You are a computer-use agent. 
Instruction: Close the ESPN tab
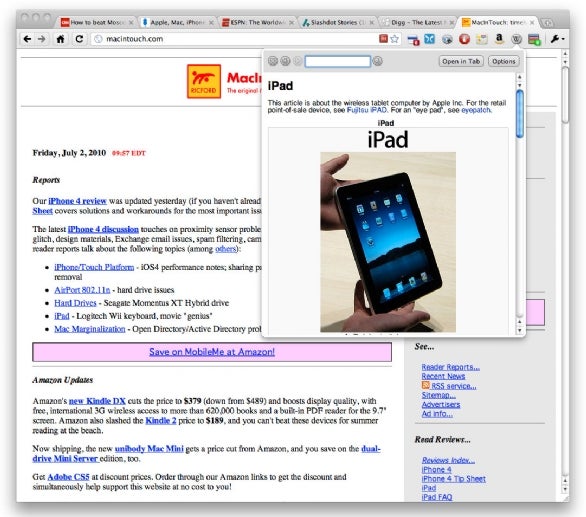pos(292,23)
